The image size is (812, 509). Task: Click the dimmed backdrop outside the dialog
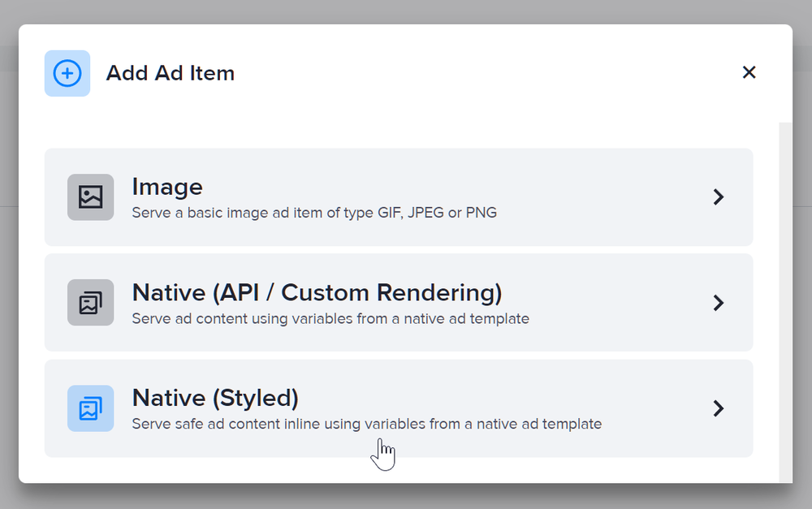406,497
